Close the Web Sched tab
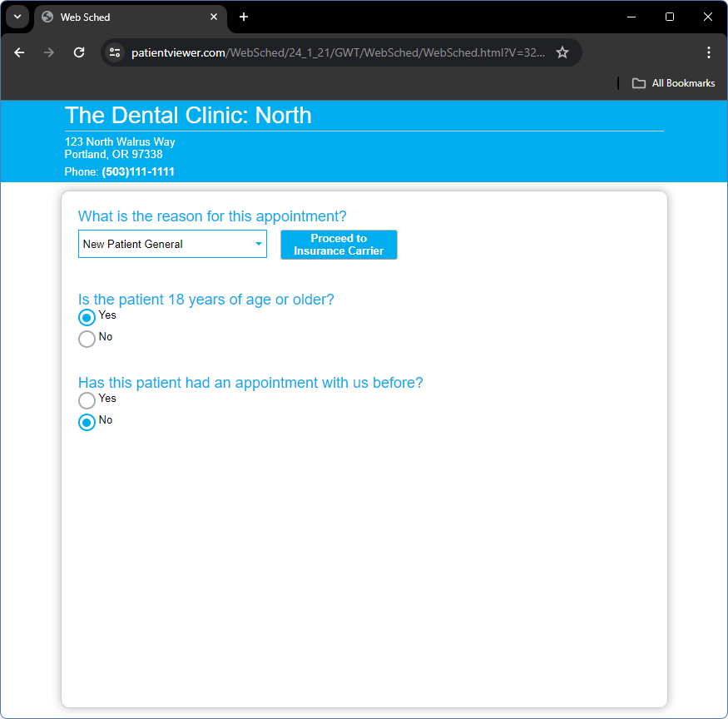Screen dimensions: 728x719 [214, 17]
